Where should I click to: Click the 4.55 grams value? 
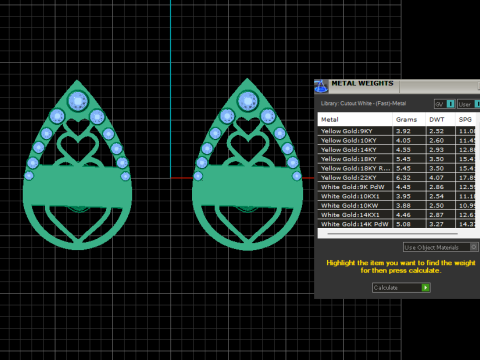point(403,150)
